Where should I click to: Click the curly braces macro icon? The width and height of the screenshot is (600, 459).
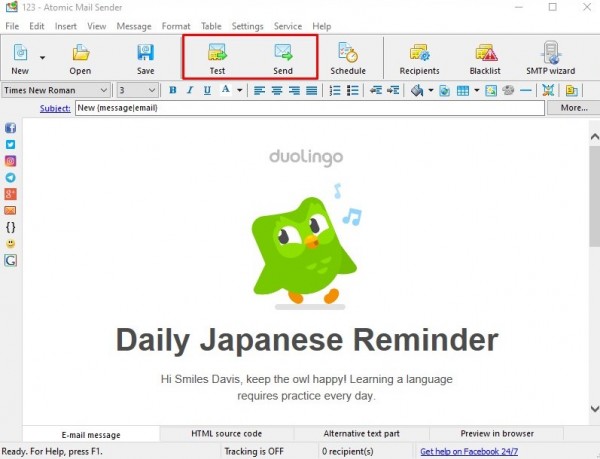(x=11, y=227)
